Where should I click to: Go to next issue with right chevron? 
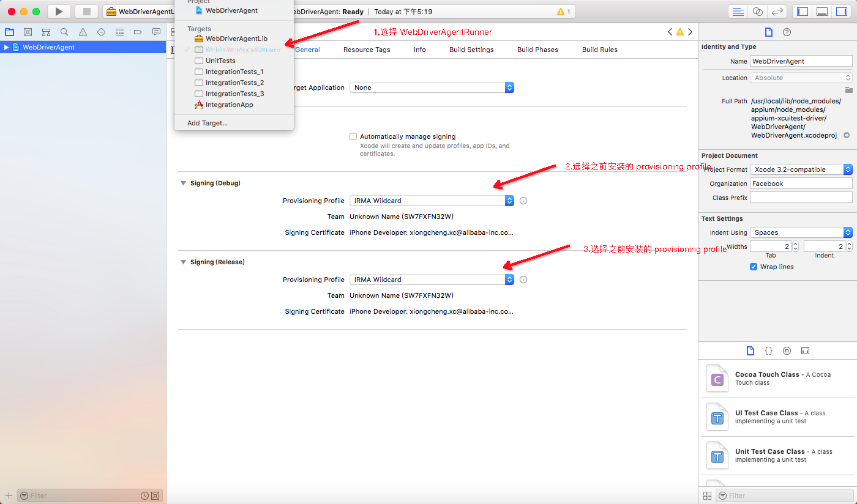tap(690, 32)
